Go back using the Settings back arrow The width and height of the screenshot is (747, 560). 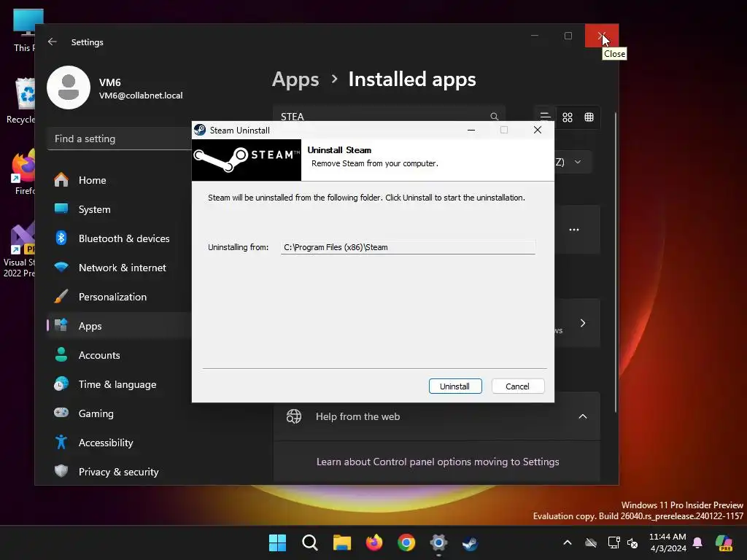[53, 42]
